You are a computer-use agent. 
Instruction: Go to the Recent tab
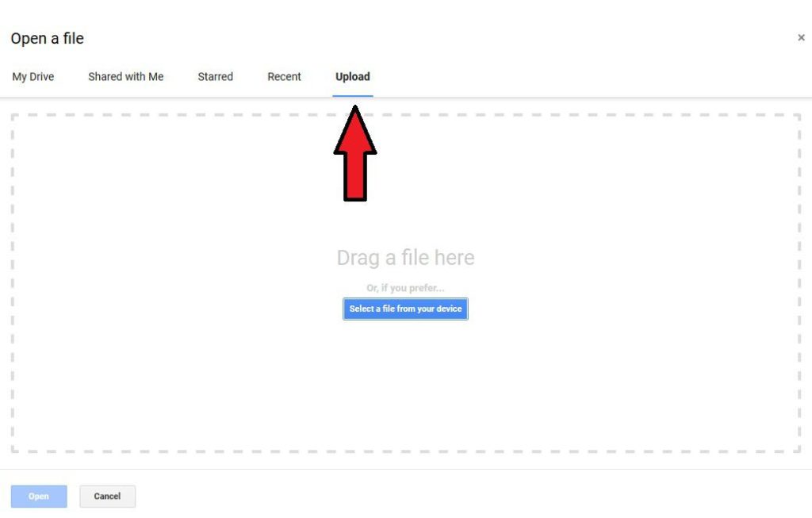pyautogui.click(x=284, y=77)
